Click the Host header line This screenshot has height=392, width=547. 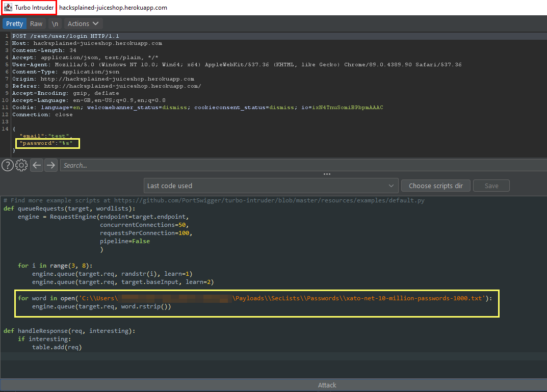[87, 43]
